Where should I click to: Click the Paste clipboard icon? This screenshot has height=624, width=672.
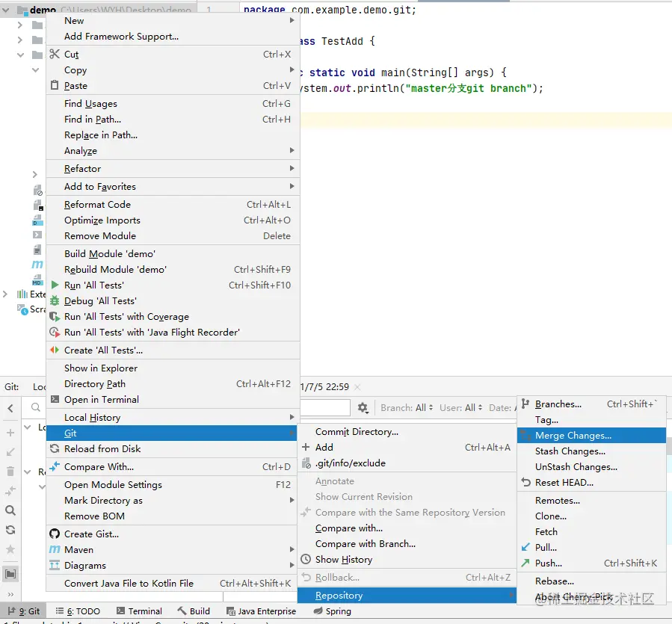click(55, 85)
